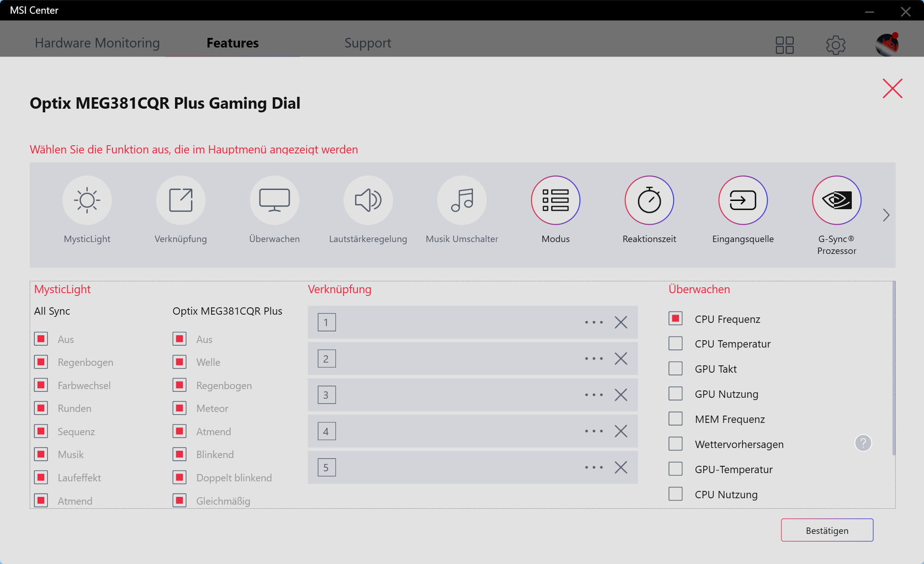Uncheck All Sync Musik checkbox
Viewport: 924px width, 564px height.
tap(41, 454)
